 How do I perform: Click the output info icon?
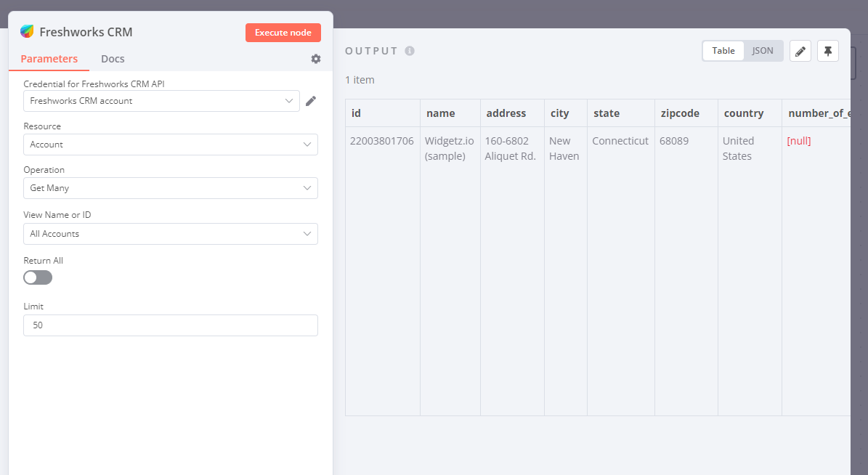[x=410, y=51]
